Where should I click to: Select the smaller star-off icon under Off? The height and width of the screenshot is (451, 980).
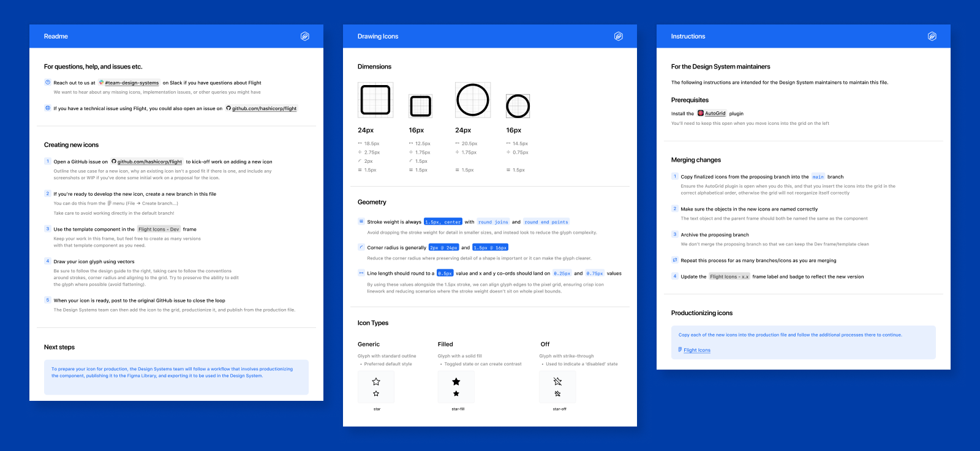coord(557,393)
